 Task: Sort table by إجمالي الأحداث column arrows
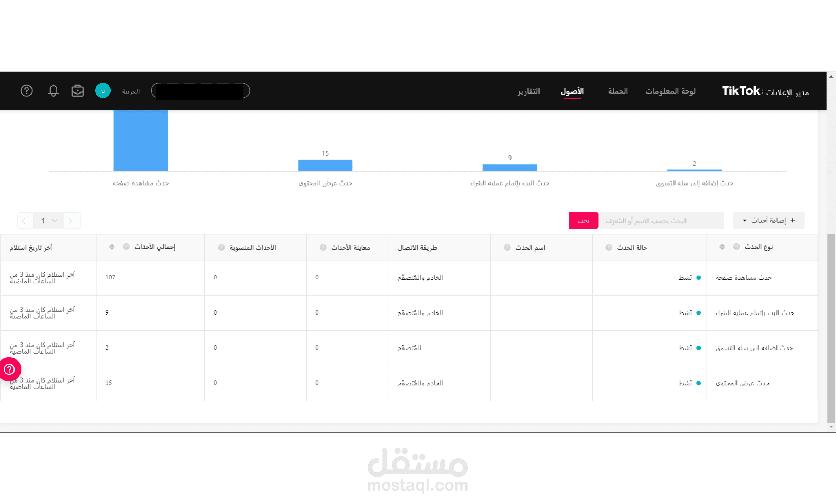pyautogui.click(x=112, y=247)
